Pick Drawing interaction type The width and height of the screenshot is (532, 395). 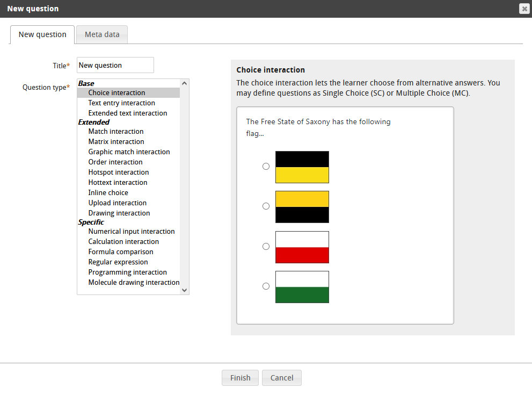click(129, 213)
